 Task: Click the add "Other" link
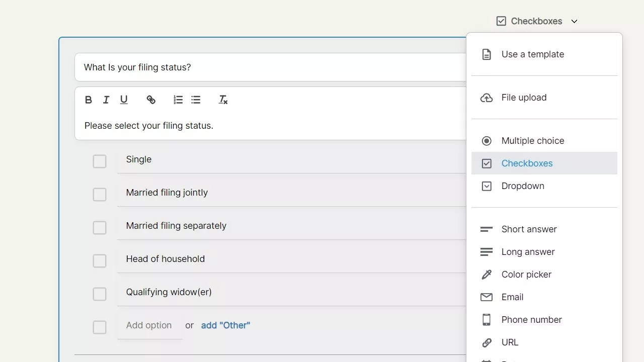[x=225, y=325]
